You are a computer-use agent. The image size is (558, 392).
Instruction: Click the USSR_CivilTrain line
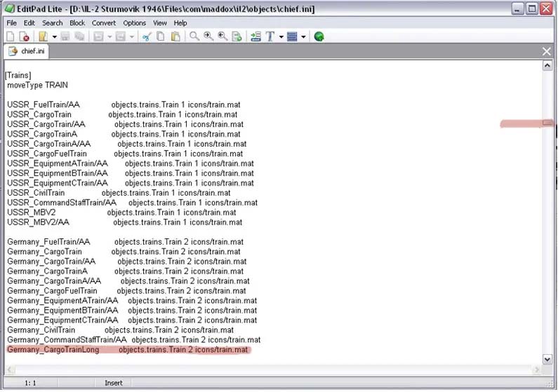119,193
